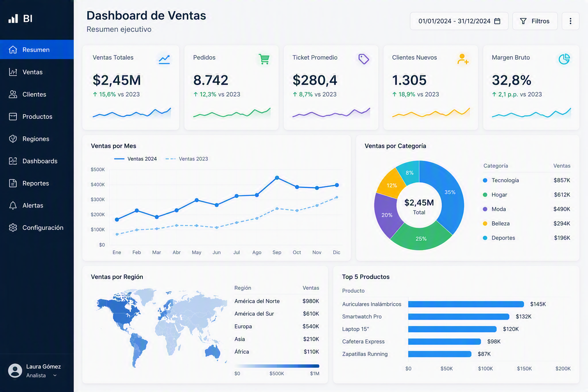
Task: Click the Zapatillas Running bar
Action: point(440,354)
